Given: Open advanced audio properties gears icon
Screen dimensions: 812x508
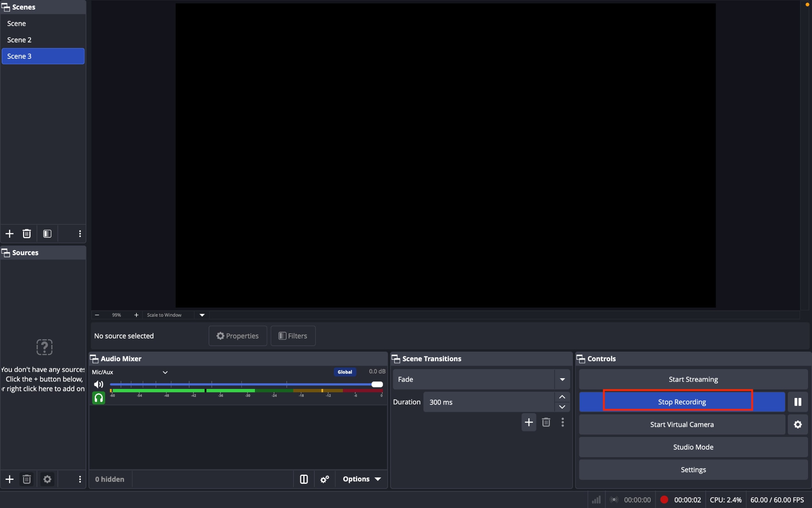Looking at the screenshot, I should click(325, 479).
